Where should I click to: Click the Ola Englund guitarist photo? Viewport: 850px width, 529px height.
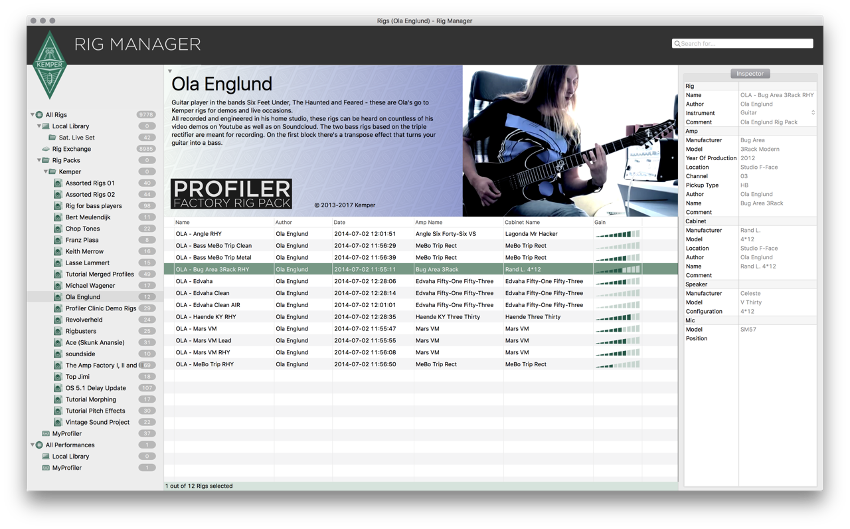point(570,141)
